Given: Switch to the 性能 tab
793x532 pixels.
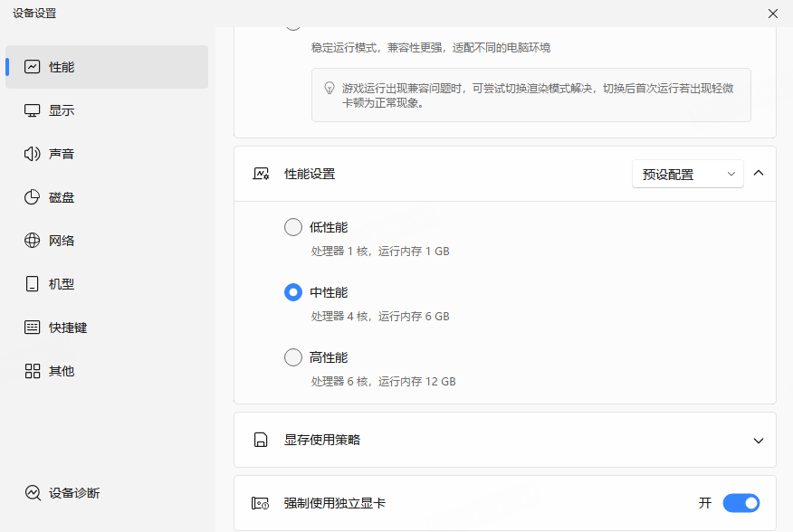Looking at the screenshot, I should 107,67.
